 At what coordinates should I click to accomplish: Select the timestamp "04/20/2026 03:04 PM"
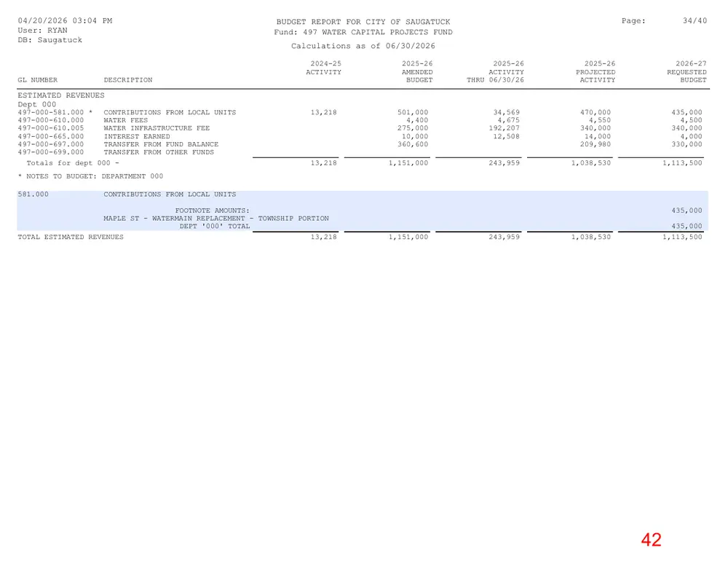[x=65, y=21]
